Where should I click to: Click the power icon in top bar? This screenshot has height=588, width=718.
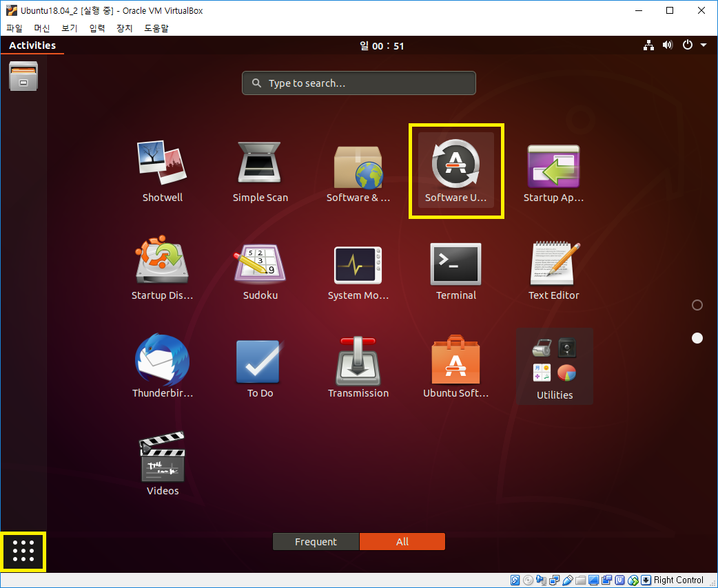point(687,45)
